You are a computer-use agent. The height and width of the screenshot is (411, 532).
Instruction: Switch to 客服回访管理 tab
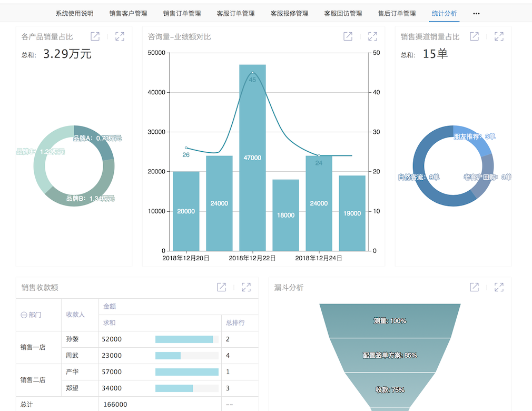pyautogui.click(x=343, y=14)
